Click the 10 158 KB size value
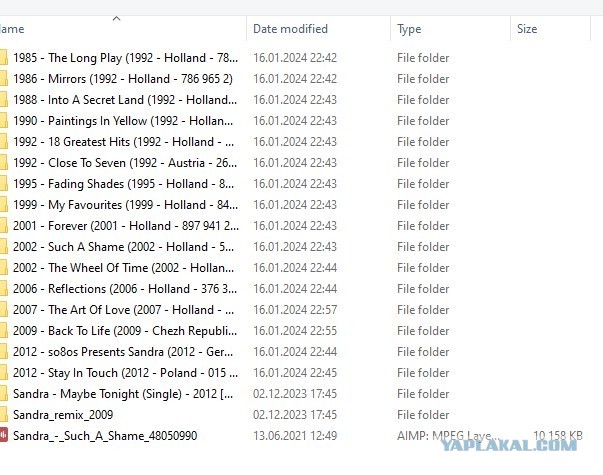The image size is (603, 475). click(558, 436)
